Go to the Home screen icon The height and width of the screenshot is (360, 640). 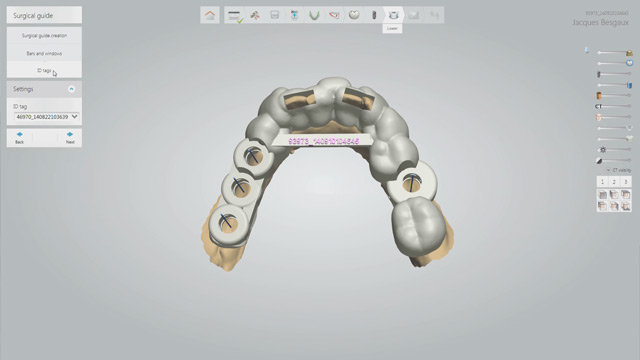click(x=210, y=15)
